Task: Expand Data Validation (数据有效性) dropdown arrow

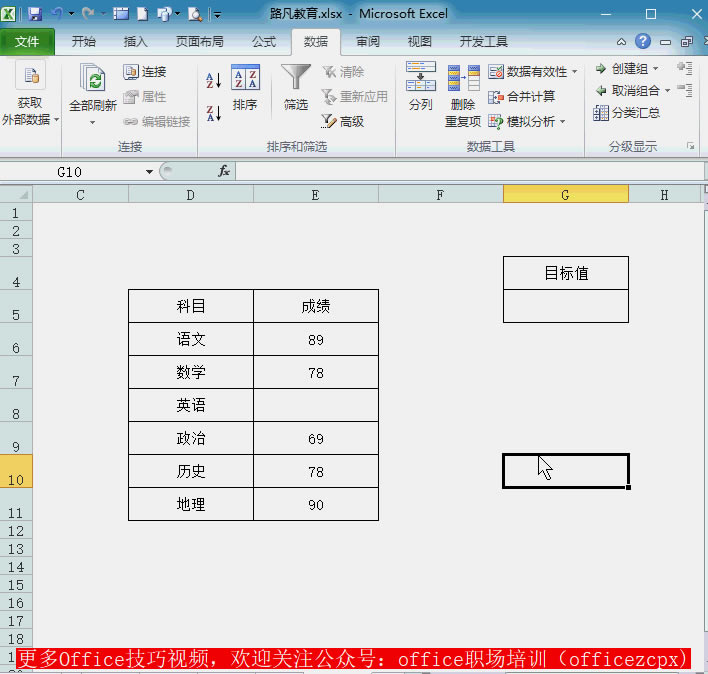Action: pos(575,72)
